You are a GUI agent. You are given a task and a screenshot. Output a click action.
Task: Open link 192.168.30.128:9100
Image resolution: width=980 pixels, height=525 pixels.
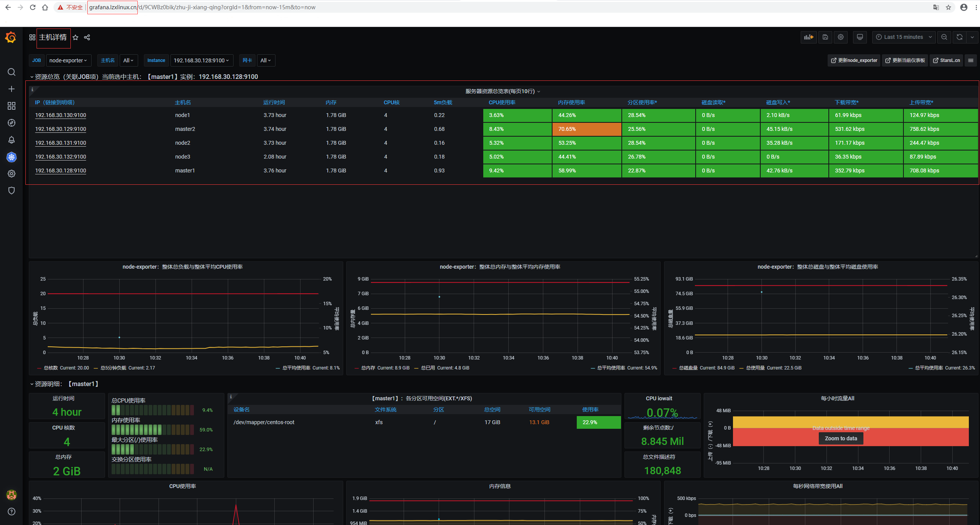60,171
